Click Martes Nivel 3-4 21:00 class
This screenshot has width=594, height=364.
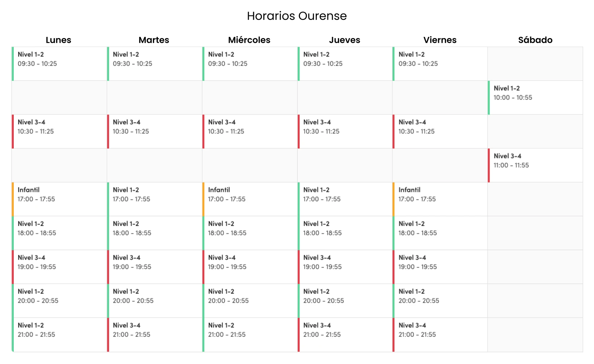click(x=154, y=334)
